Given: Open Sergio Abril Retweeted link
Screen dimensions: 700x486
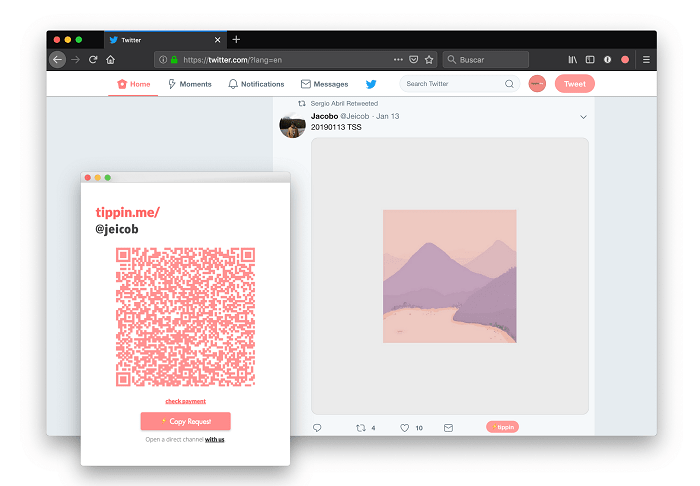Looking at the screenshot, I should coord(344,104).
